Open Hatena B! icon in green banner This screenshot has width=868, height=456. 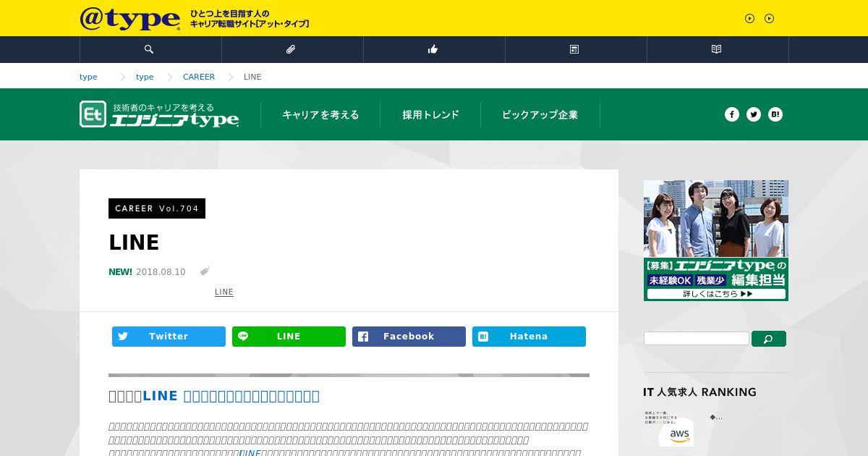tap(775, 114)
